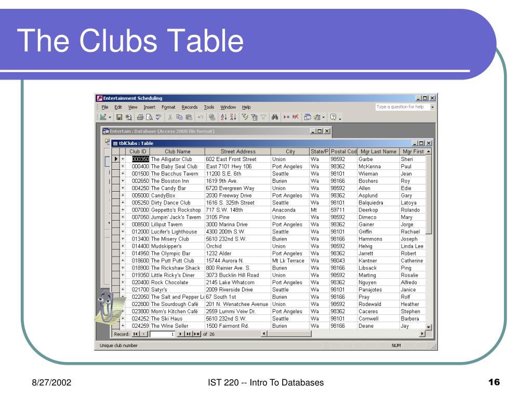Click the Paste clipboard icon
This screenshot has height=399, width=532.
click(189, 117)
